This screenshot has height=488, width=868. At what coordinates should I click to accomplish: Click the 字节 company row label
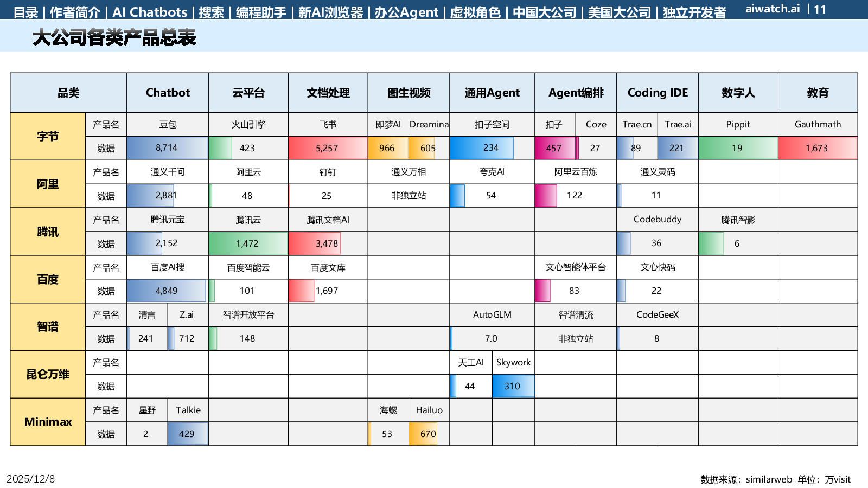point(48,136)
